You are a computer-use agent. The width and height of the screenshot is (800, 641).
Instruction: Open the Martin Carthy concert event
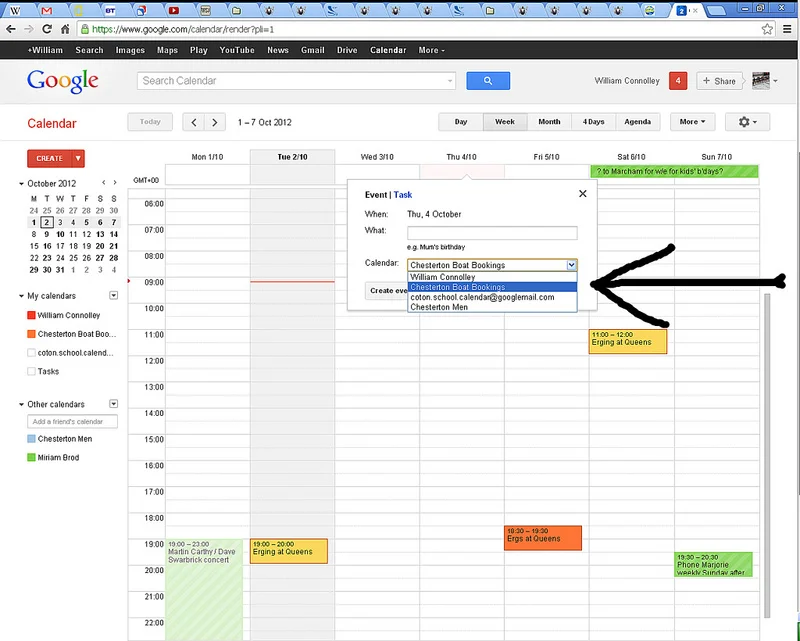204,589
